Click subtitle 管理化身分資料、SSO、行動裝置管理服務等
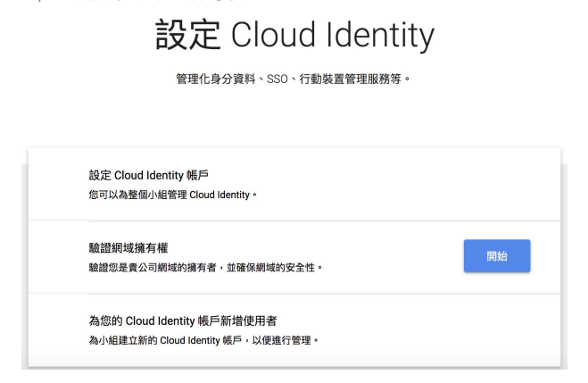The image size is (588, 383). (x=294, y=79)
